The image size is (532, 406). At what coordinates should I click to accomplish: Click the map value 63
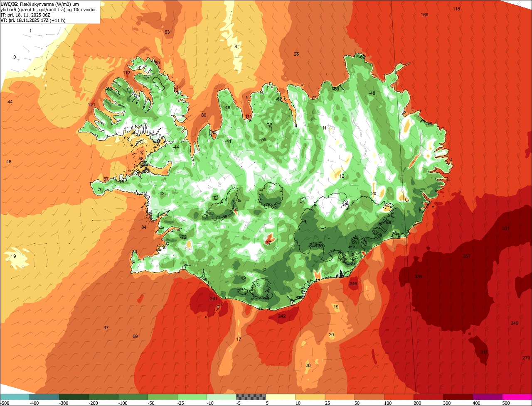(x=167, y=32)
